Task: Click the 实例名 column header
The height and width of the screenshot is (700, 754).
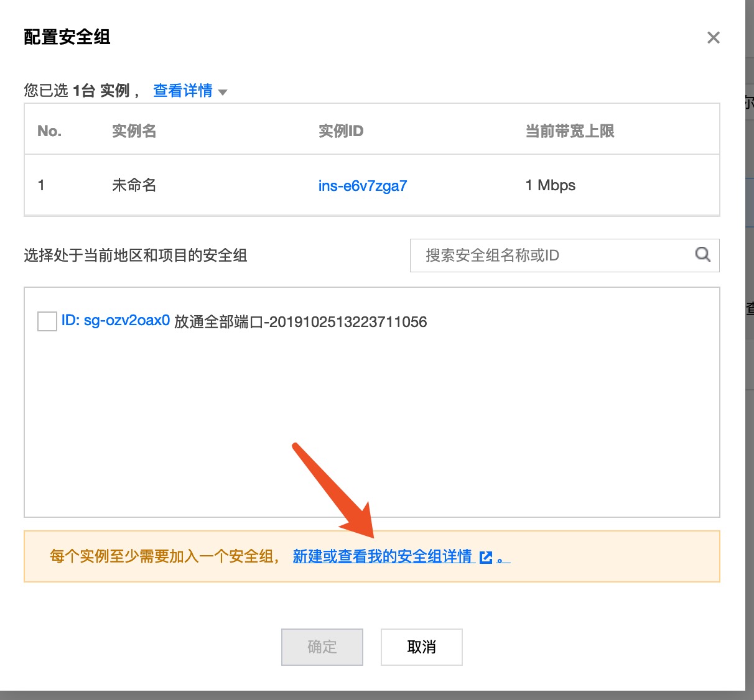Action: pyautogui.click(x=134, y=131)
